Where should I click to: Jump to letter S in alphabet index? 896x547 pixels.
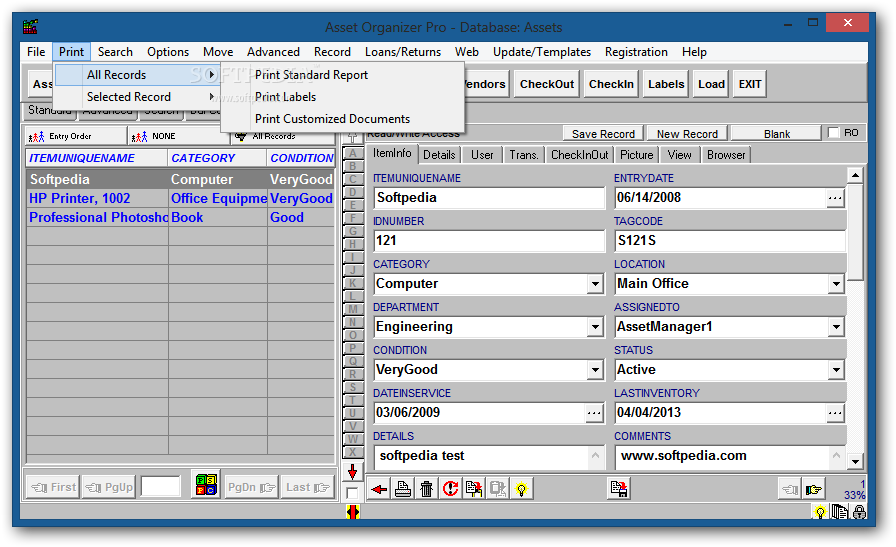click(x=353, y=387)
